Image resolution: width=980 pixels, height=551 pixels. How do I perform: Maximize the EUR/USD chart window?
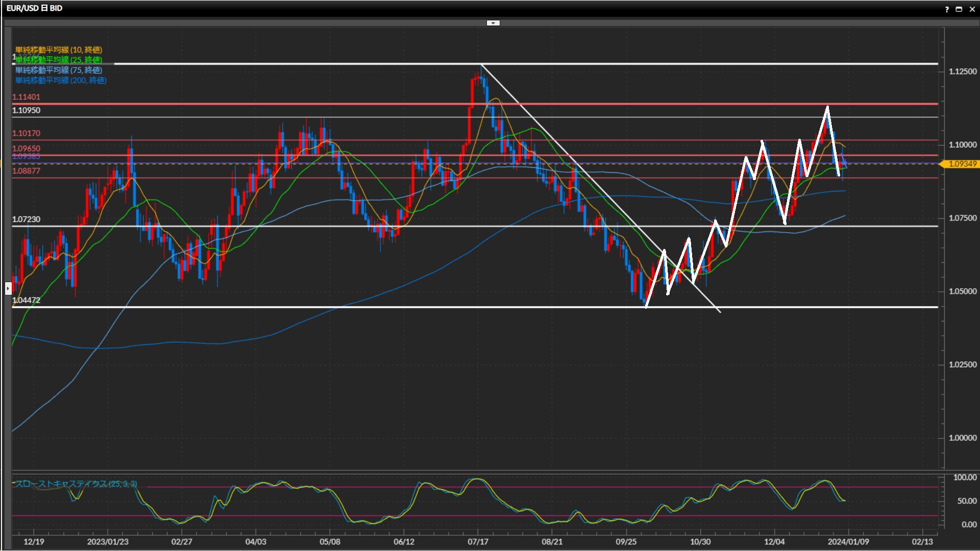point(959,9)
